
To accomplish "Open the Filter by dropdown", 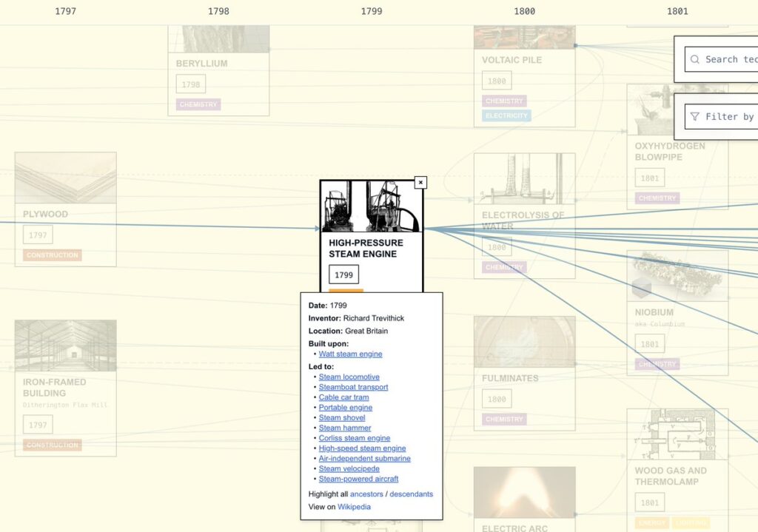I will click(733, 116).
